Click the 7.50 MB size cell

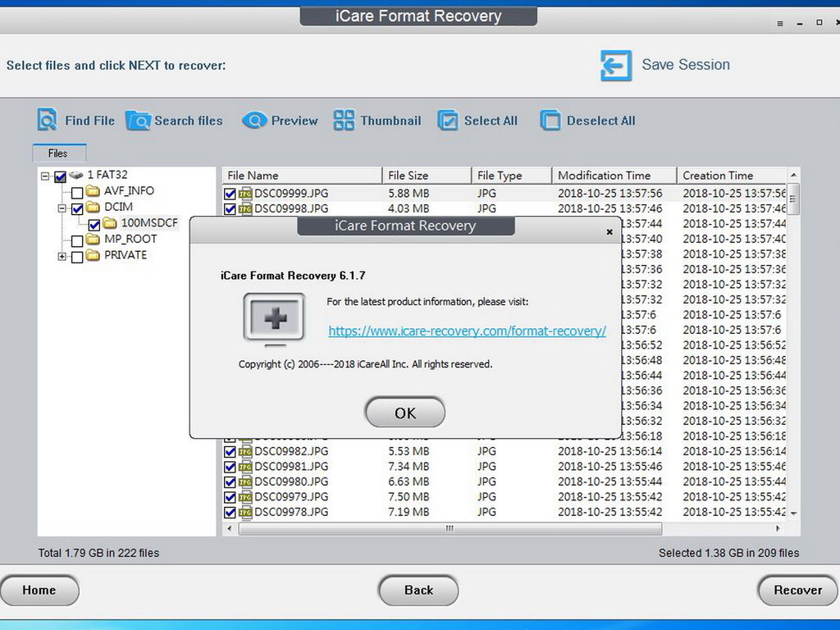tap(409, 496)
